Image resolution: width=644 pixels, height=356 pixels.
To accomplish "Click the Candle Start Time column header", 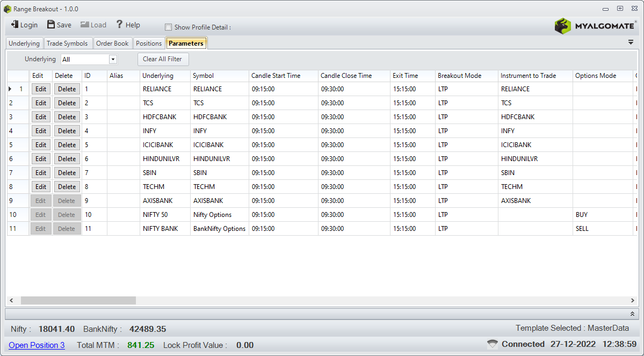I will (x=283, y=76).
